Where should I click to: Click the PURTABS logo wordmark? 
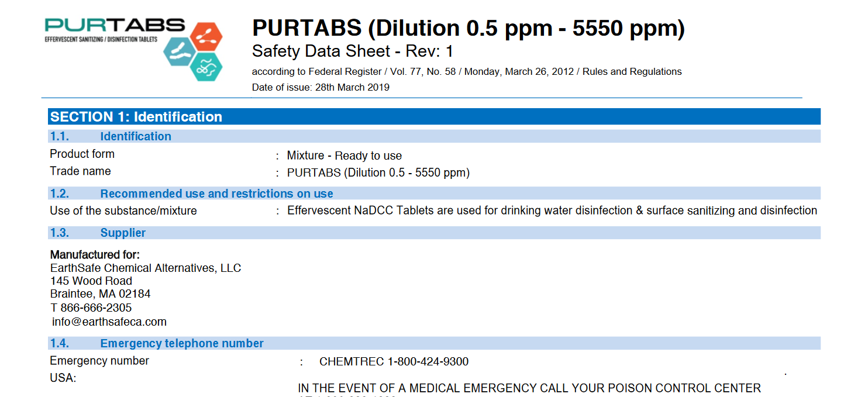click(x=115, y=26)
